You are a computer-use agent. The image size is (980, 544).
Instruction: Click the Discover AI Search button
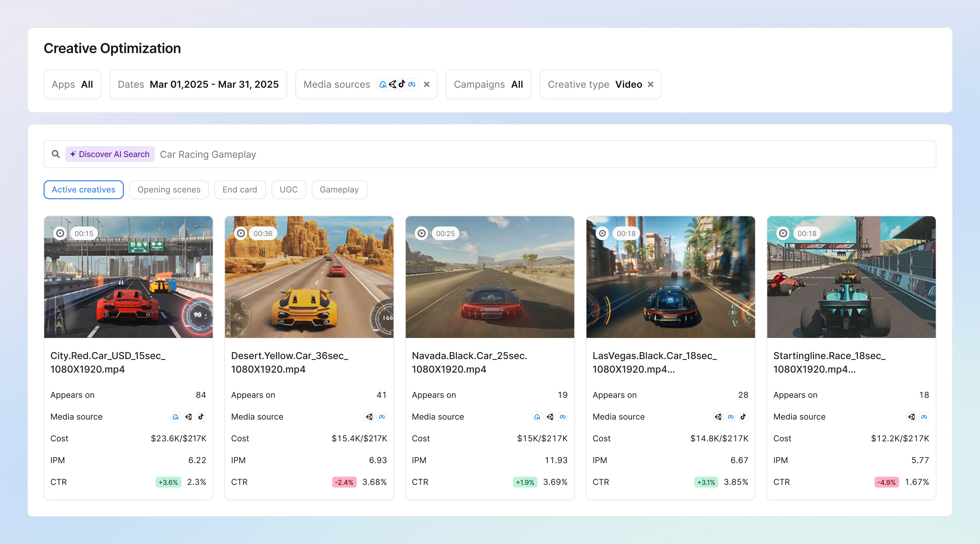110,154
